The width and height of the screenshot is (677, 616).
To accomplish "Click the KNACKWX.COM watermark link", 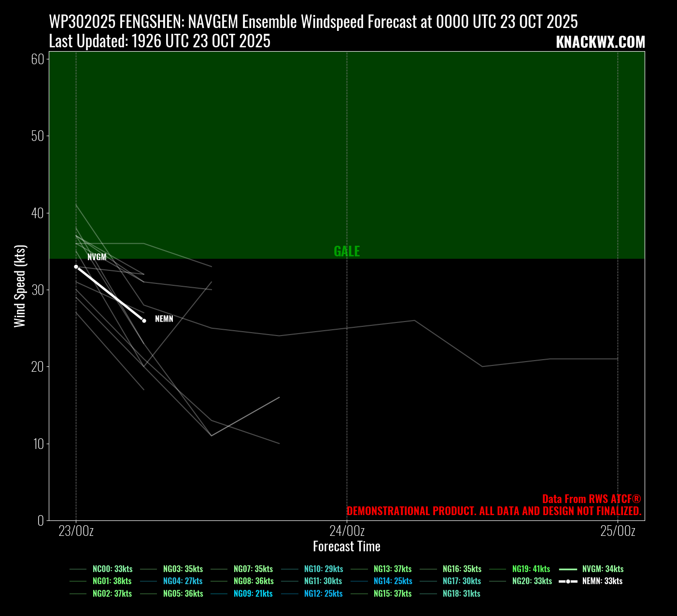I will (x=600, y=42).
